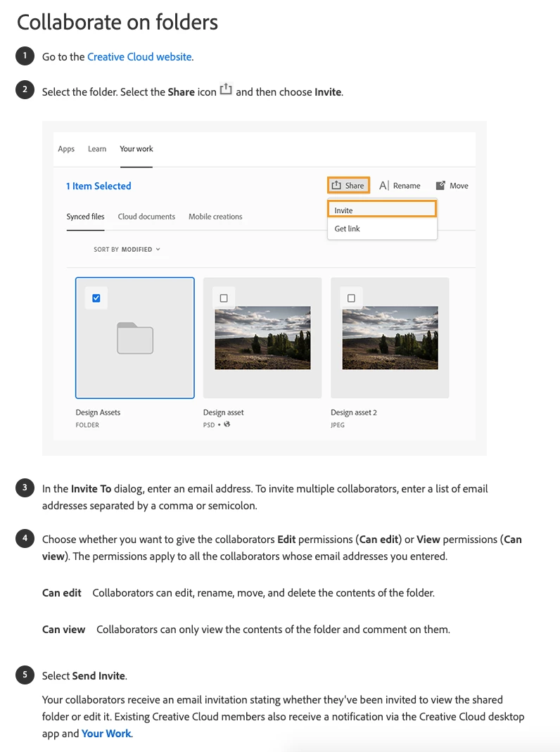
Task: Click the Share button in toolbar
Action: pos(348,185)
